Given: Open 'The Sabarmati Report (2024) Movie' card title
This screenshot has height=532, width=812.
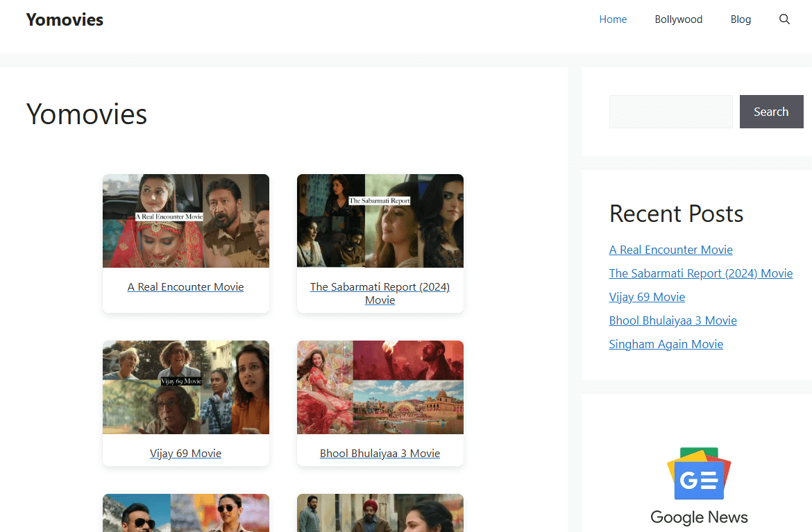Looking at the screenshot, I should click(380, 293).
